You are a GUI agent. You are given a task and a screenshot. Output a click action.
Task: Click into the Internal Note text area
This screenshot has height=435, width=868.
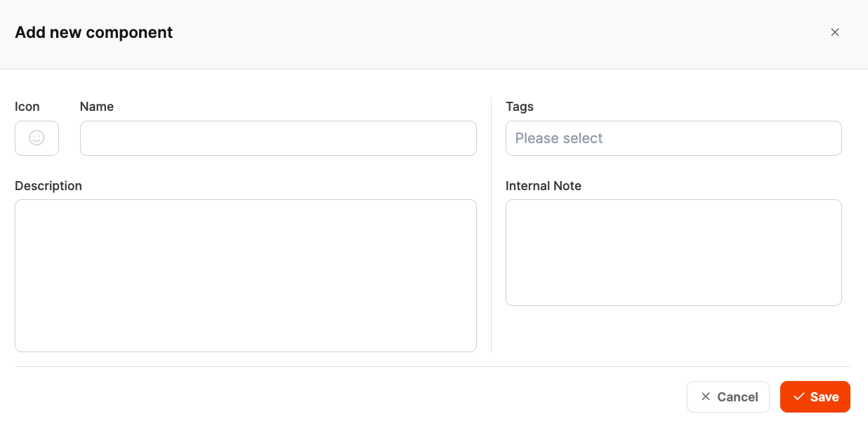click(x=673, y=252)
